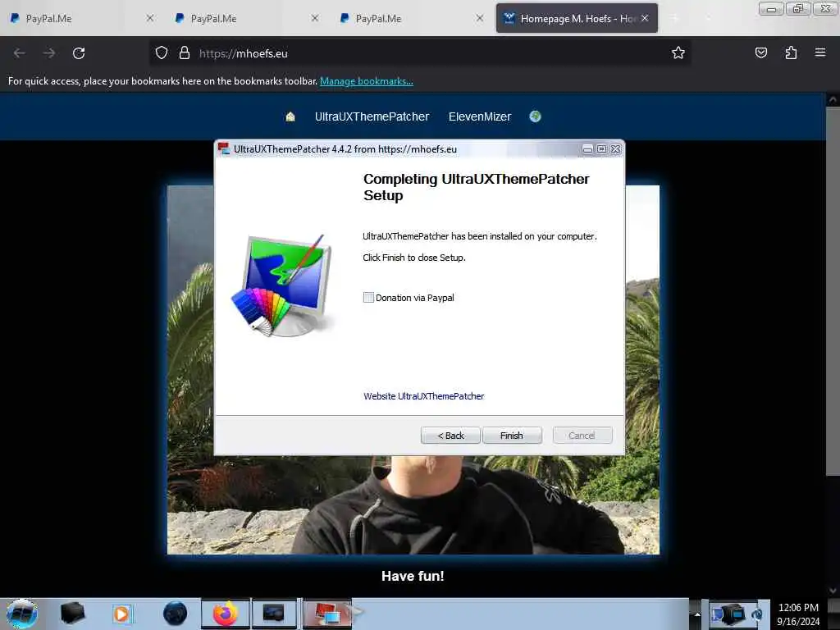Open the tracking protection shield icon
This screenshot has width=840, height=630.
coord(162,53)
